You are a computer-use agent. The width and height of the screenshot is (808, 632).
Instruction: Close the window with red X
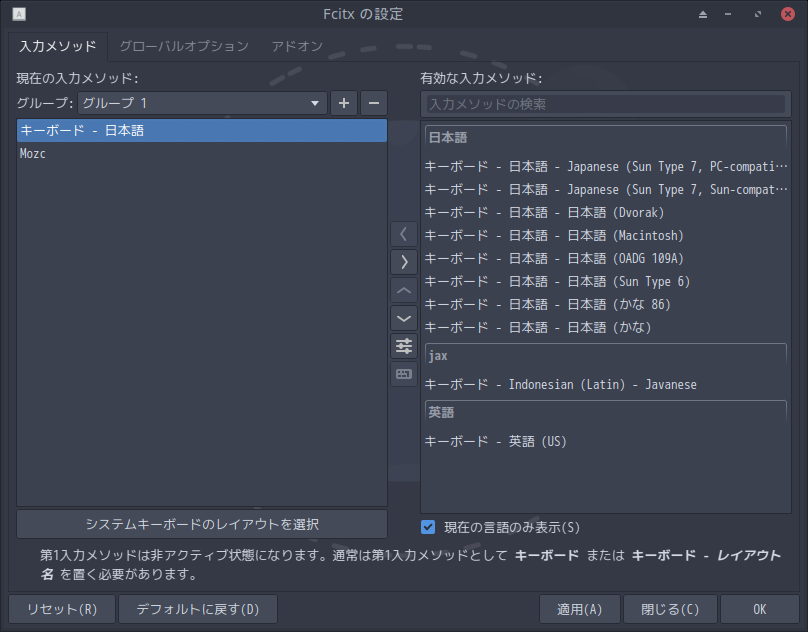(x=787, y=14)
